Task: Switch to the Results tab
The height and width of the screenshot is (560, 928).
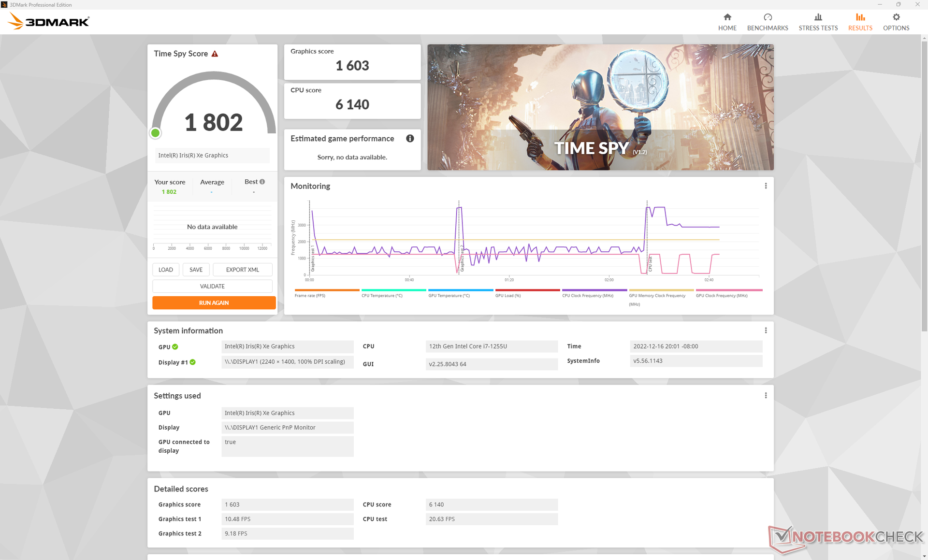Action: click(860, 22)
